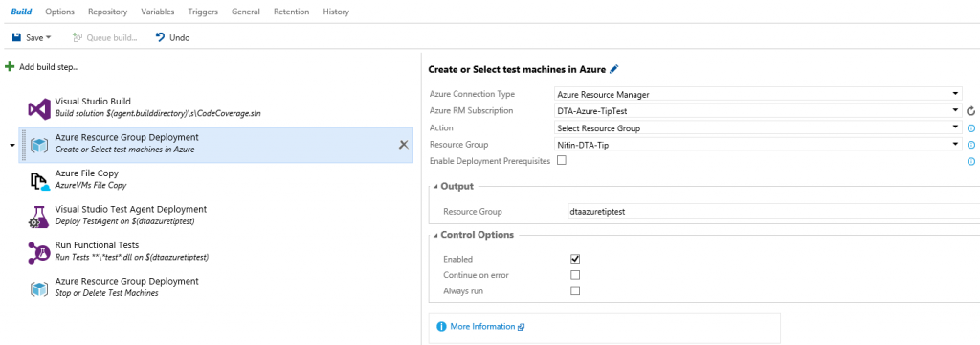Viewport: 980px width, 345px height.
Task: Click the More Information info icon
Action: [442, 326]
